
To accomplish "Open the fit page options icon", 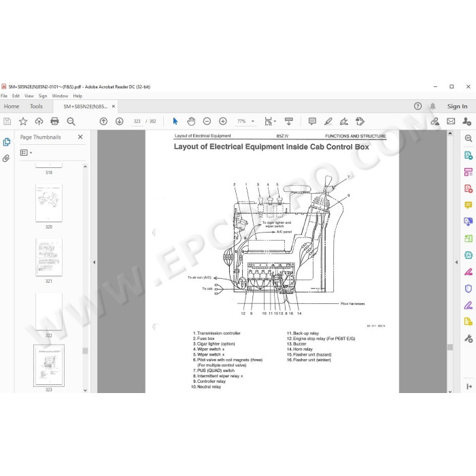I will pyautogui.click(x=270, y=122).
